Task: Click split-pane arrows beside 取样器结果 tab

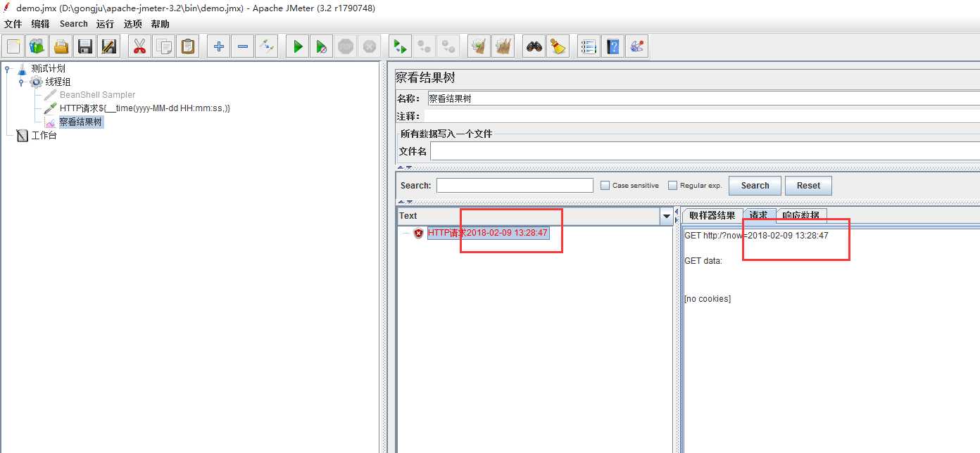Action: [677, 215]
